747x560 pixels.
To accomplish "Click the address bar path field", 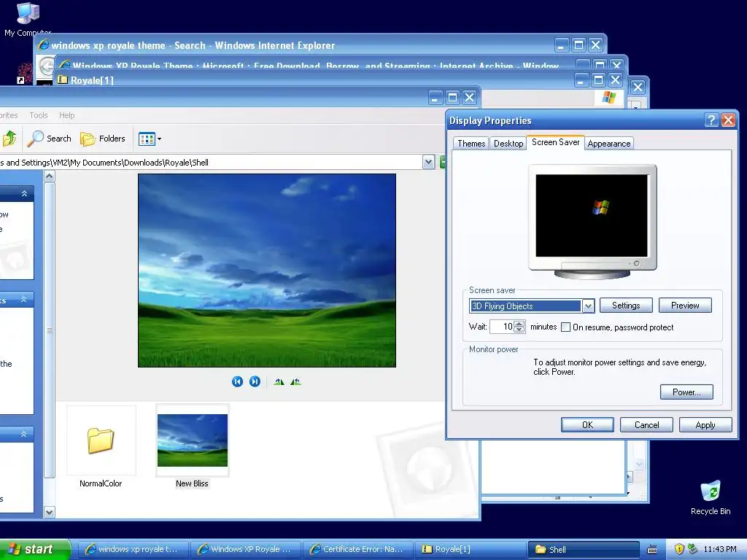I will tap(209, 163).
